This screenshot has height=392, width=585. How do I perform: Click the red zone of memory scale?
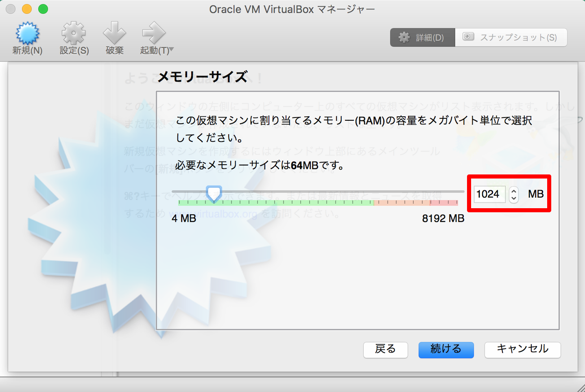pos(444,202)
